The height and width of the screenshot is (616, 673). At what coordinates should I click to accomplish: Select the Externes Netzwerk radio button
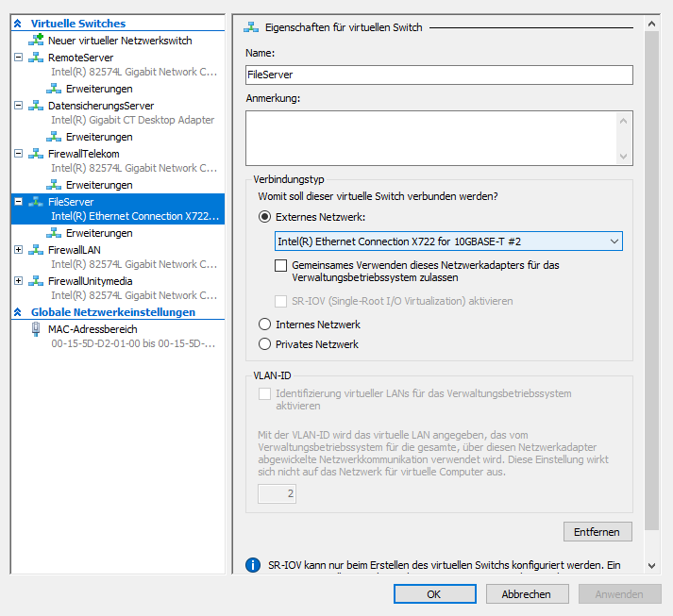265,217
